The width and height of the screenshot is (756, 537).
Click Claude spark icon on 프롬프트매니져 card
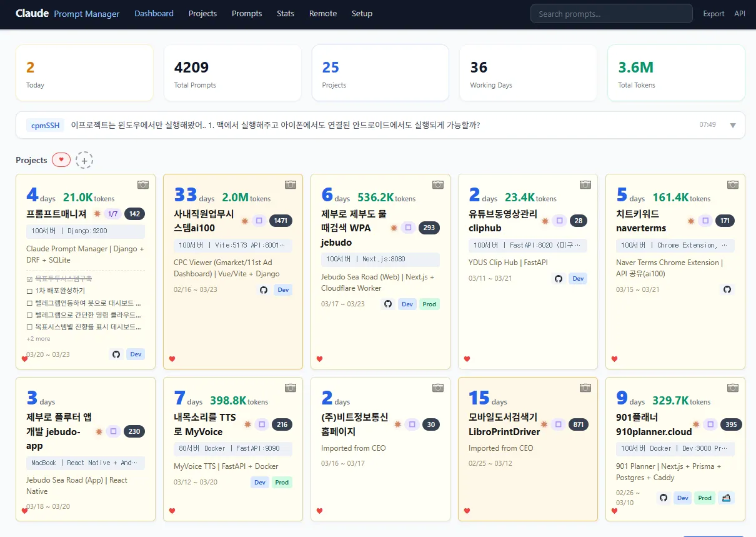point(97,214)
